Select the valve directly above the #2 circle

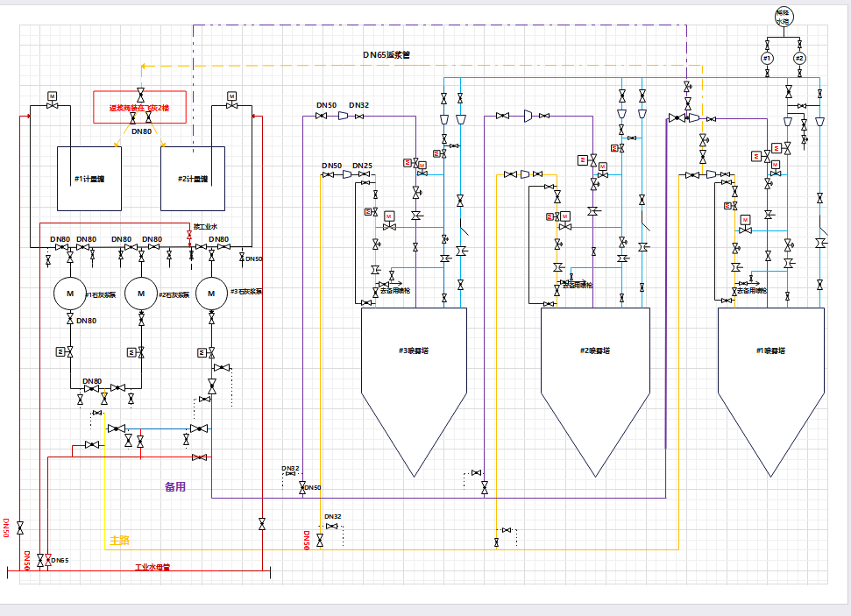click(799, 45)
